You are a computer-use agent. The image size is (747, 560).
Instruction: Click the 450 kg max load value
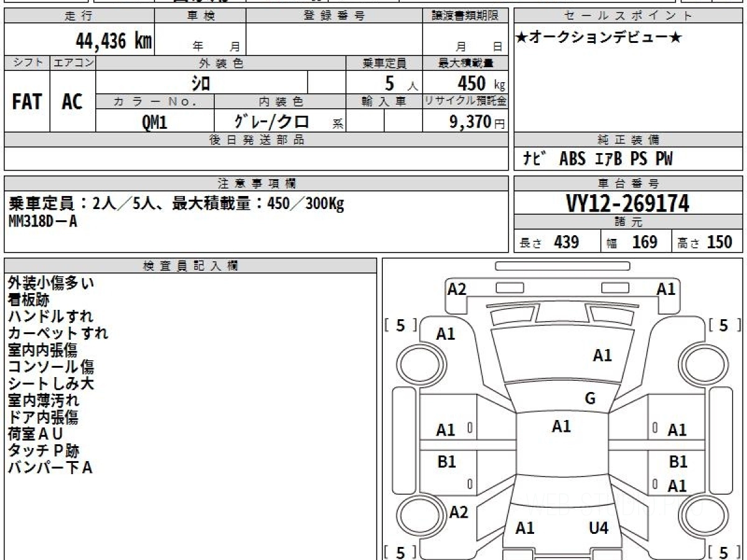point(481,83)
